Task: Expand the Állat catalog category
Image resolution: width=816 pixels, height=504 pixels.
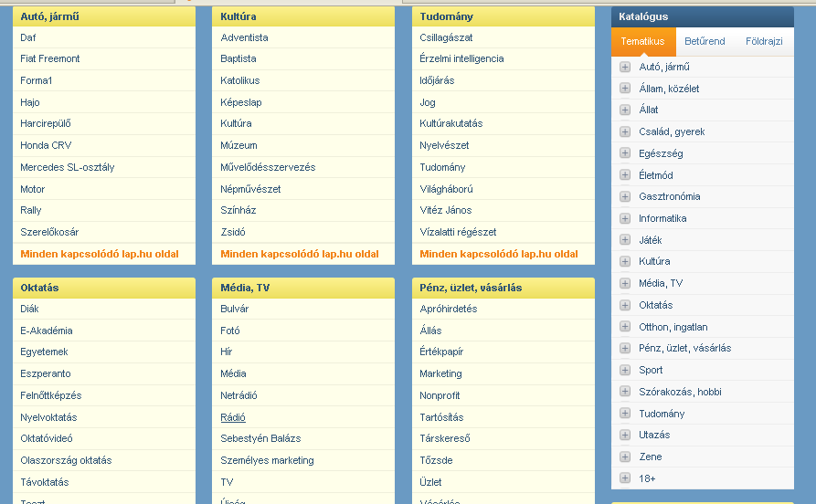Action: [625, 110]
